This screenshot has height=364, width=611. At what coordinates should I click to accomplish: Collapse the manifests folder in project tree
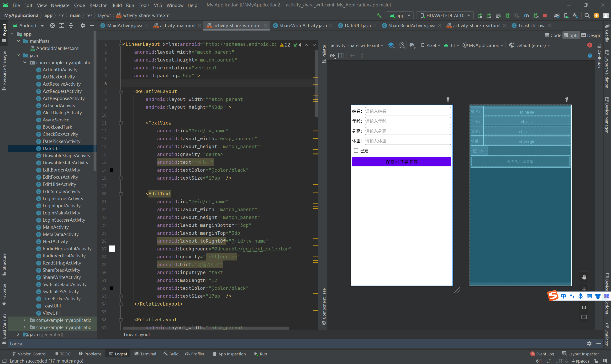tap(18, 41)
